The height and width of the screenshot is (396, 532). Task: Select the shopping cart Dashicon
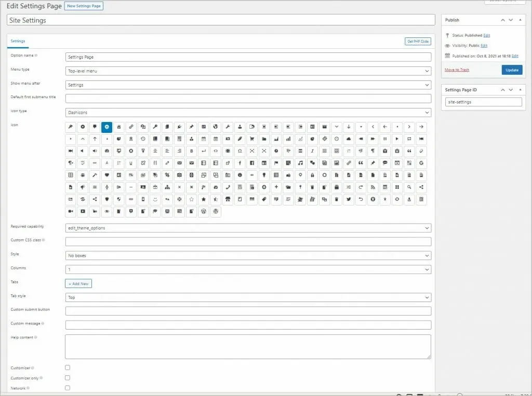coord(252,140)
